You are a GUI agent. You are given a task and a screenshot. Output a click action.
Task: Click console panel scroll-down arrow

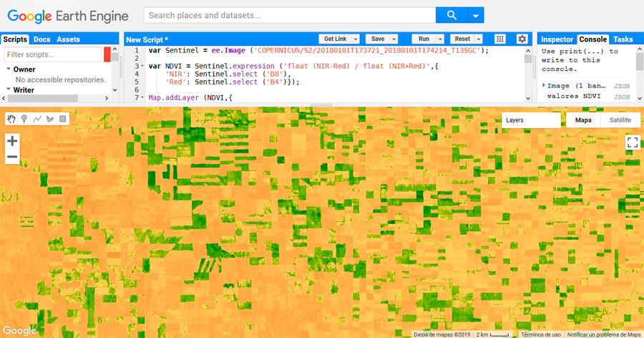(x=640, y=98)
